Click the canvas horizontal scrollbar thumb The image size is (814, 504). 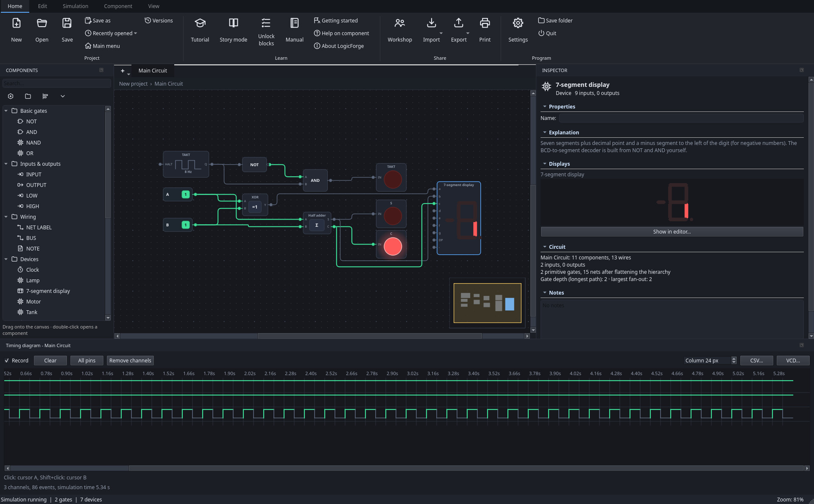coord(369,336)
